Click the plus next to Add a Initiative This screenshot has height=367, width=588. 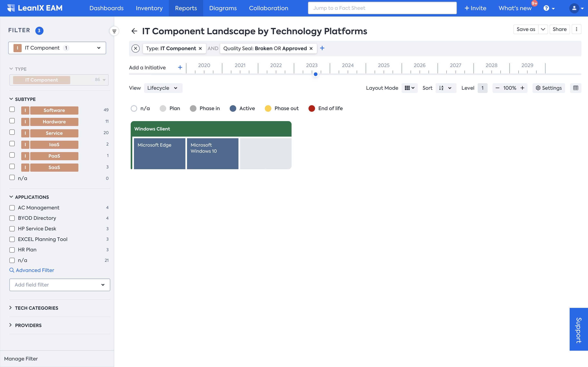[180, 67]
